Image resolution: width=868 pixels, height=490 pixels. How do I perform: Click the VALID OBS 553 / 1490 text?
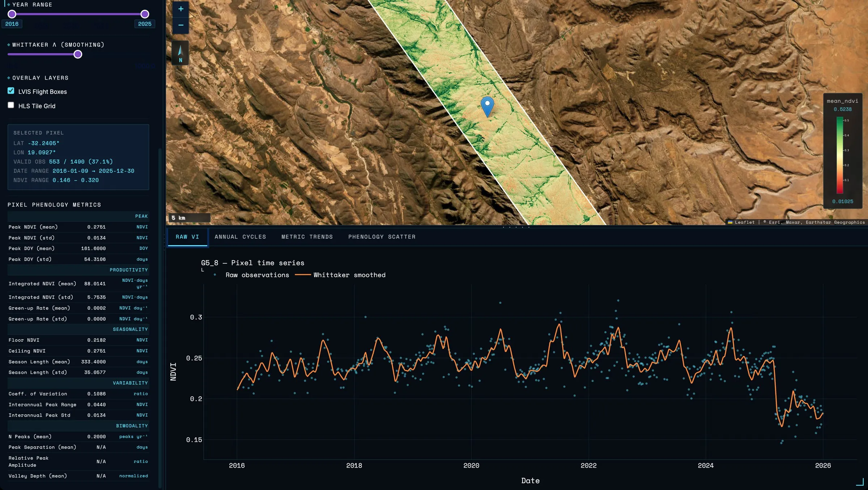pyautogui.click(x=63, y=162)
